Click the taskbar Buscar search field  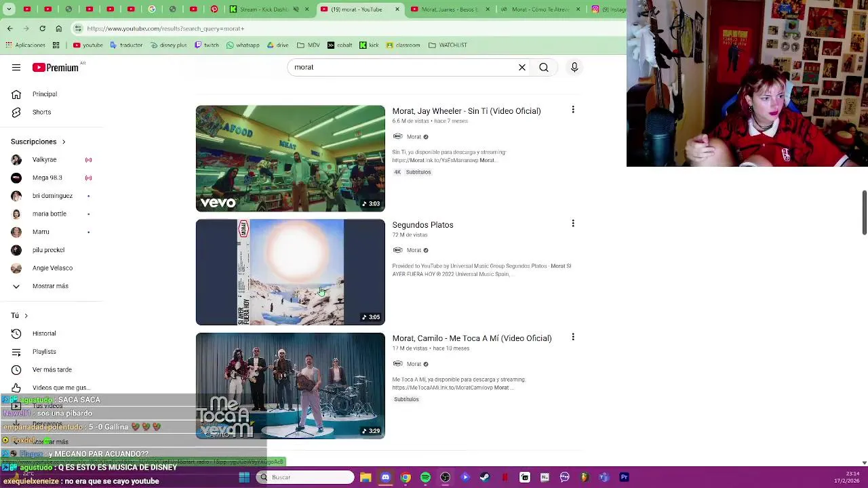[x=307, y=477]
